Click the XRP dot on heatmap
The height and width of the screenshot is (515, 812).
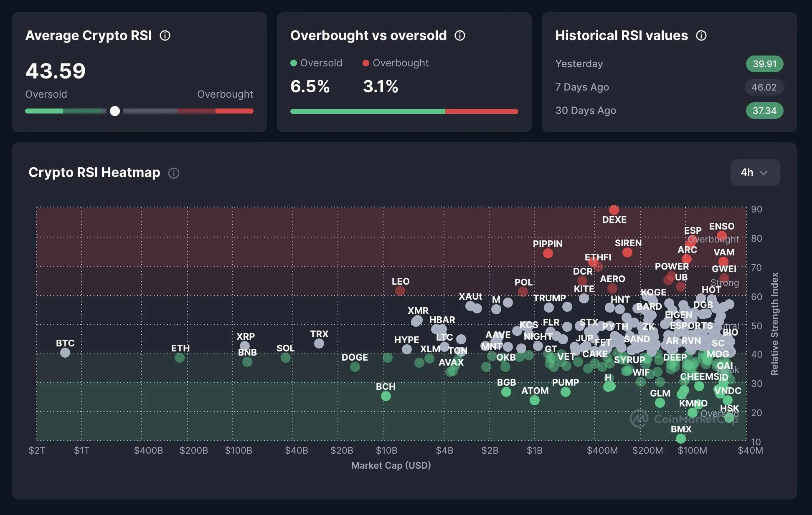[245, 346]
